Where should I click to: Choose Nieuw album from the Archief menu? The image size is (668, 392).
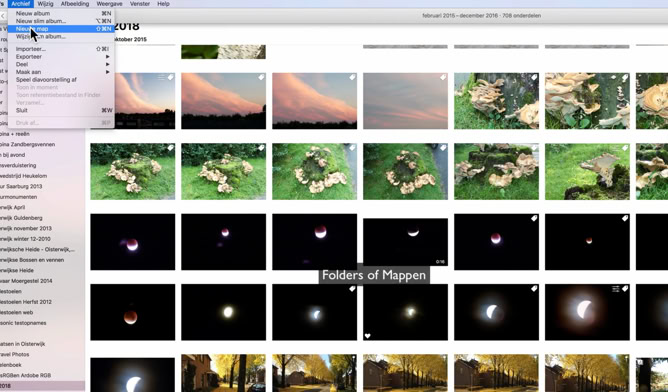(x=61, y=13)
